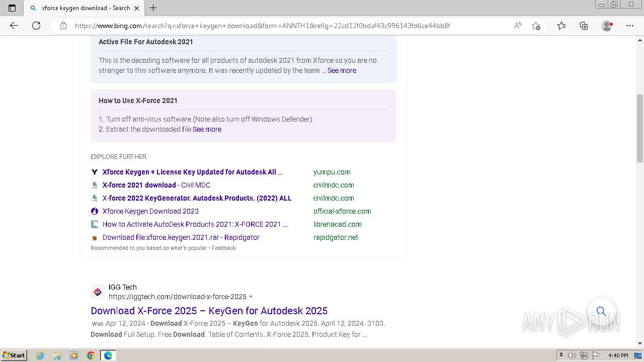Image resolution: width=644 pixels, height=362 pixels.
Task: Click the How to Use X-Force 2021 heading
Action: point(138,101)
